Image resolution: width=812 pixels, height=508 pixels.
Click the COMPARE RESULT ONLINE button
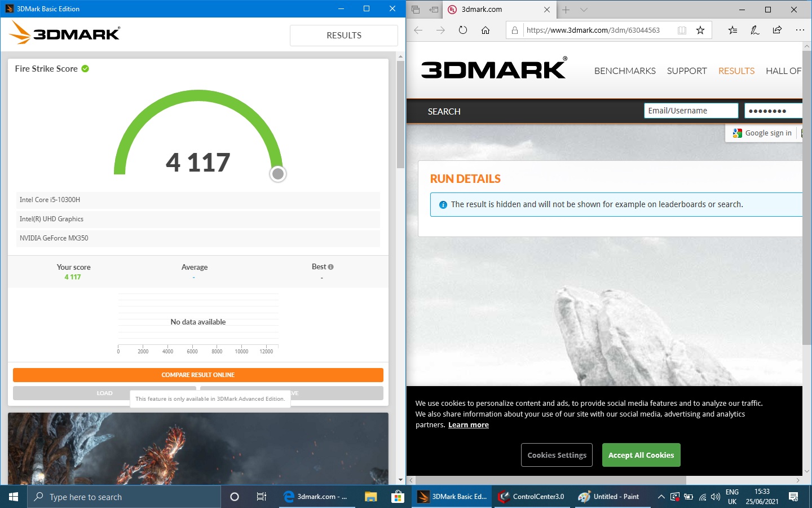tap(198, 375)
